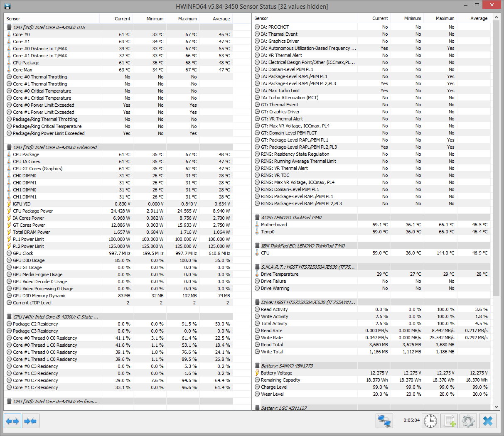Click lightning icon beside PL1 Power Limit
Screen dimensions: 504x436
coord(9,239)
